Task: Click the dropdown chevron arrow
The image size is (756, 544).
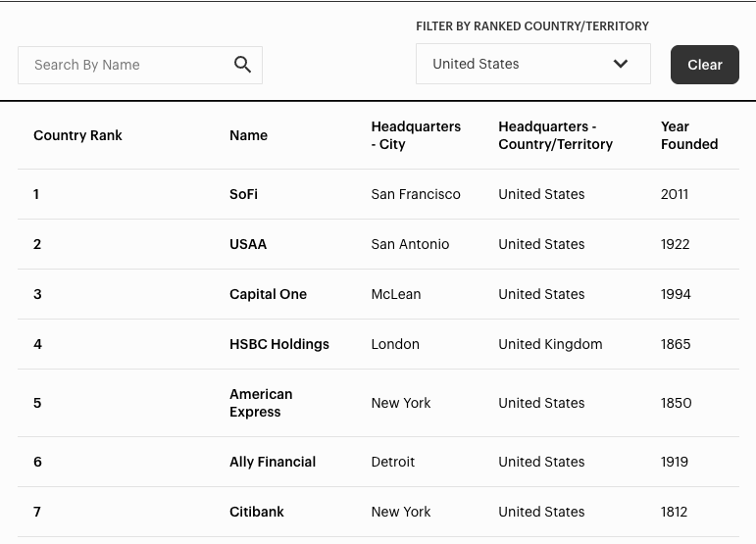Action: tap(621, 64)
